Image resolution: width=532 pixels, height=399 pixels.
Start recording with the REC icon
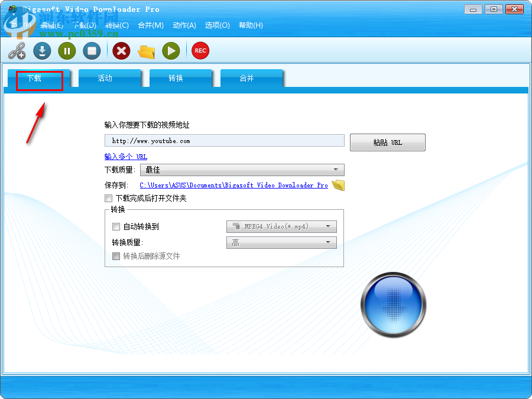pos(200,50)
